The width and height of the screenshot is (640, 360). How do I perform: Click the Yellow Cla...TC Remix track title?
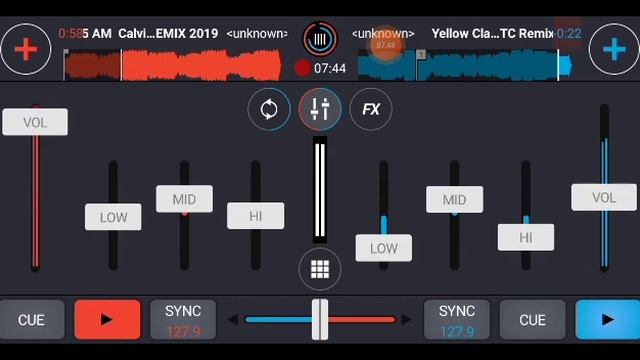click(492, 33)
